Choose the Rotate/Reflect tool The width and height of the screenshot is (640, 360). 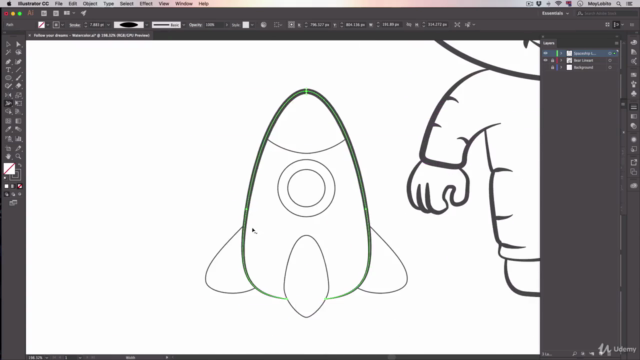tap(8, 95)
